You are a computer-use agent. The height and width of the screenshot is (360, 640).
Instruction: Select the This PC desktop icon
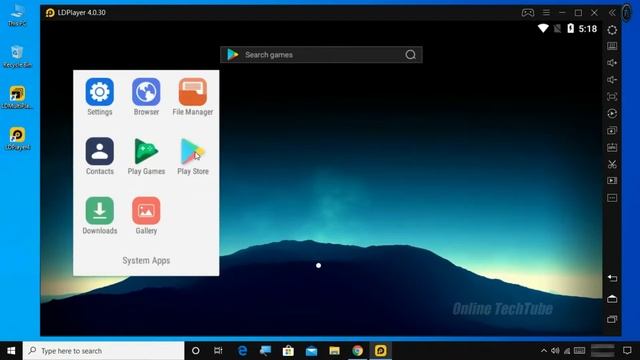pos(17,16)
